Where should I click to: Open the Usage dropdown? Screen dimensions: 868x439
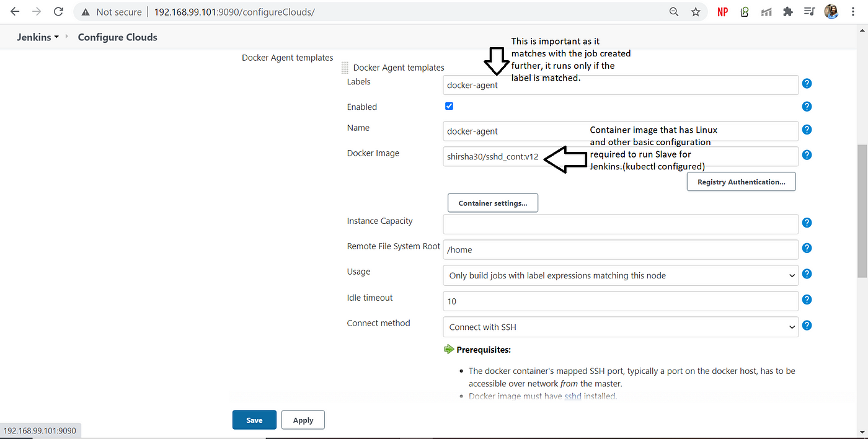coord(621,275)
